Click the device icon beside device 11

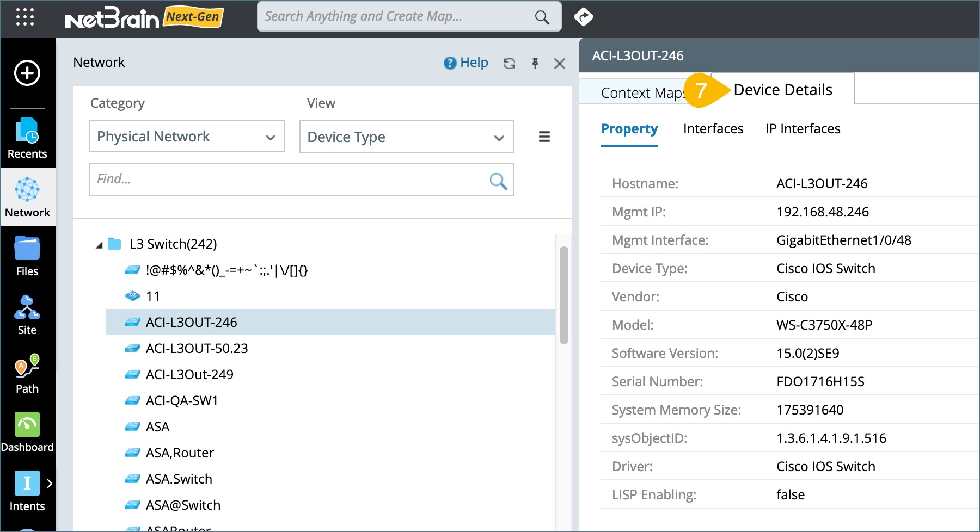point(133,296)
